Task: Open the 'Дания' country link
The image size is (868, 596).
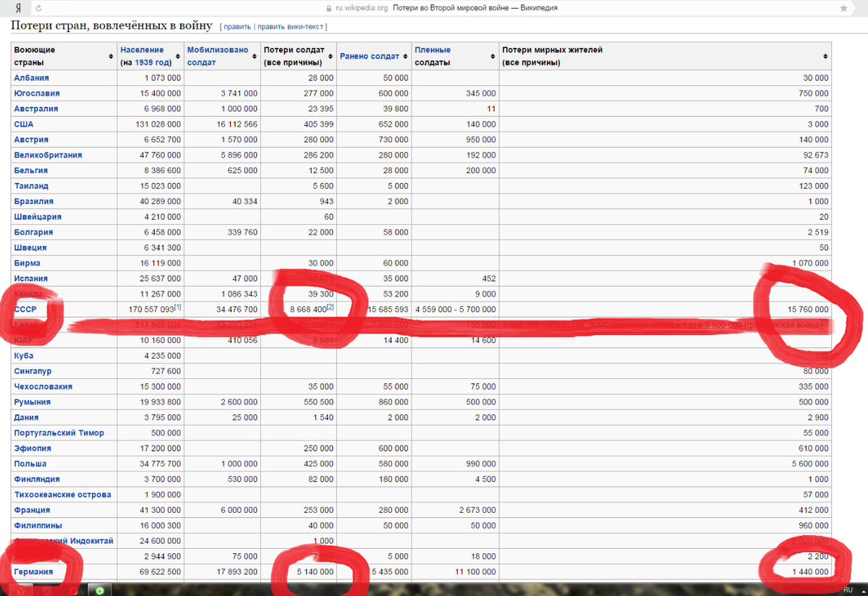Action: (x=26, y=417)
